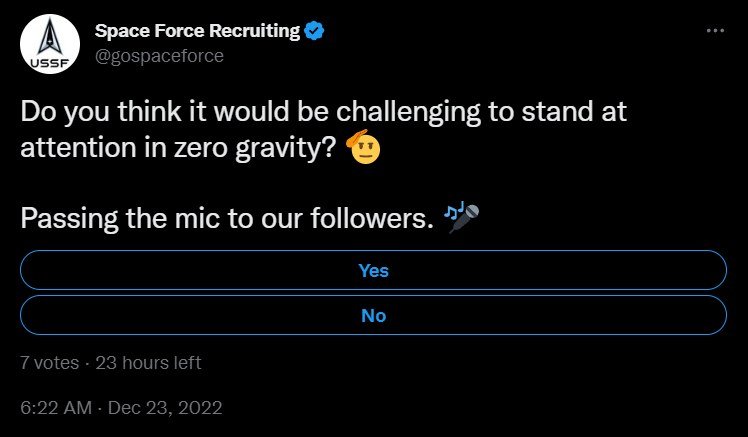Click the 6:22 AM timestamp
The height and width of the screenshot is (437, 748).
56,407
